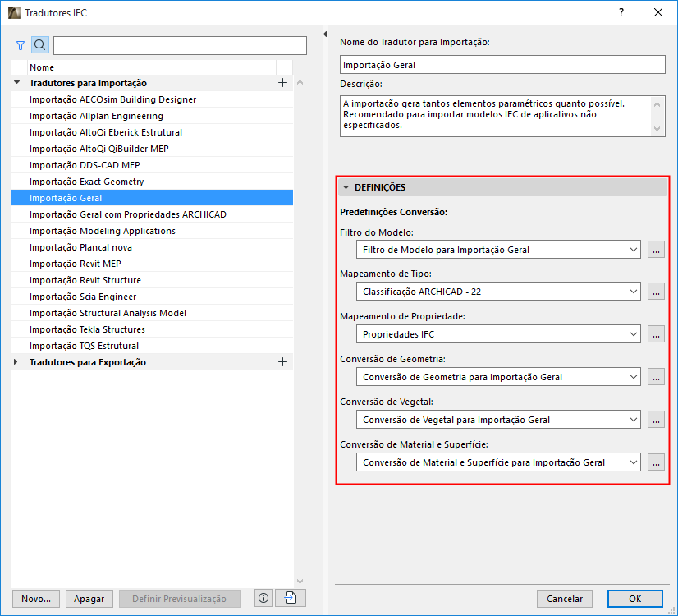This screenshot has width=678, height=616.
Task: Open Conversão de Material e Superfície dropdown
Action: tap(498, 462)
